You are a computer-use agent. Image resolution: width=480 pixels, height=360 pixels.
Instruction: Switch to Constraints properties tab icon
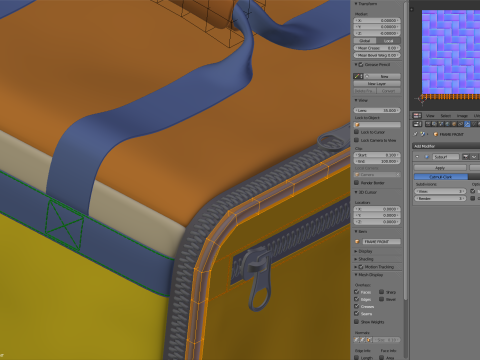tap(461, 124)
